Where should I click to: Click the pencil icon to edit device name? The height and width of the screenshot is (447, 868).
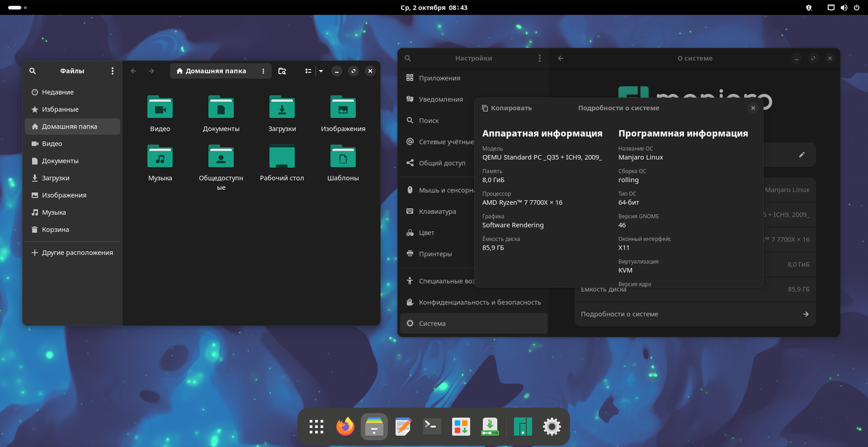pos(801,155)
